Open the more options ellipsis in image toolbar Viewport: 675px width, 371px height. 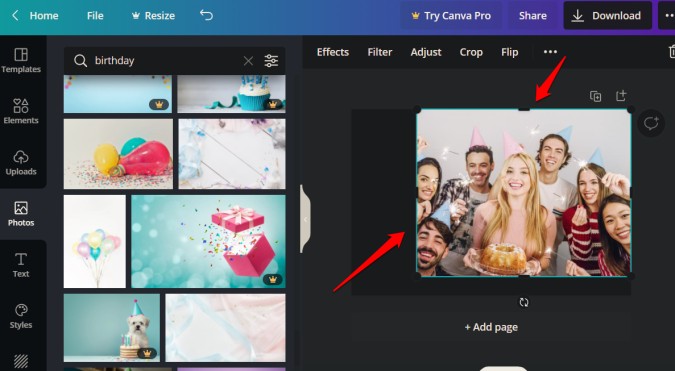550,52
